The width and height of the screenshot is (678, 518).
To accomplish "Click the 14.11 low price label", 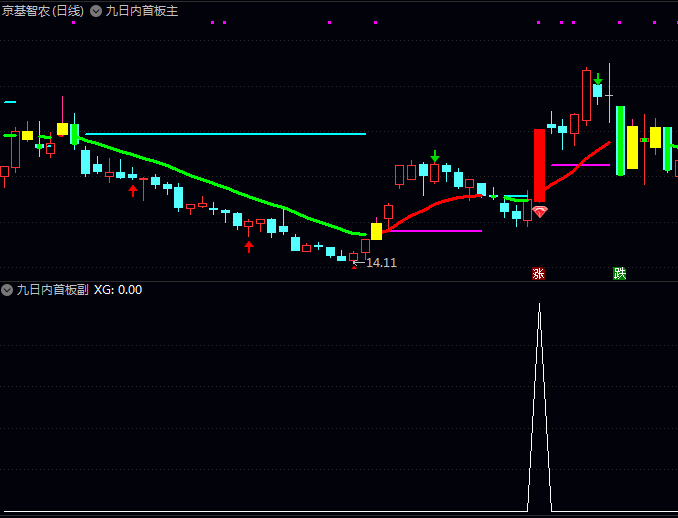I will tap(381, 262).
